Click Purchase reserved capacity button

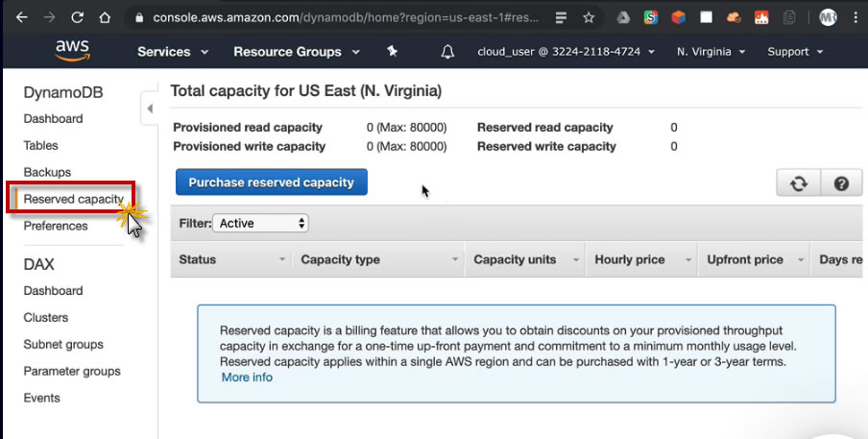tap(271, 183)
